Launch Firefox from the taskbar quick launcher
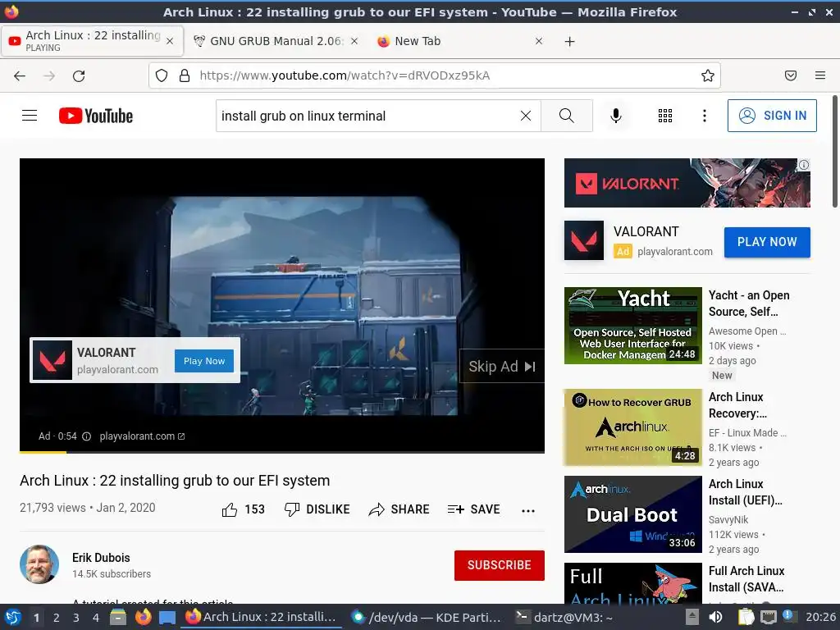Image resolution: width=840 pixels, height=630 pixels. coord(143,617)
